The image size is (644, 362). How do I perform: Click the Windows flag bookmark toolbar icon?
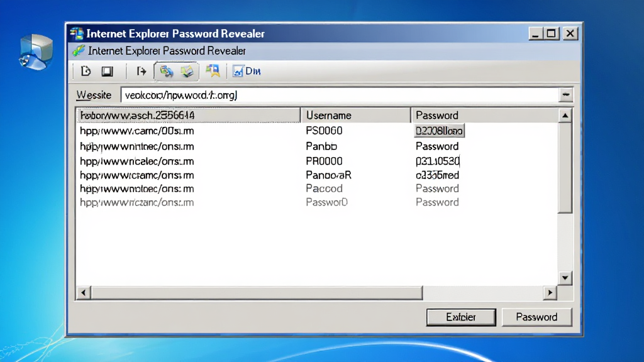pos(213,71)
